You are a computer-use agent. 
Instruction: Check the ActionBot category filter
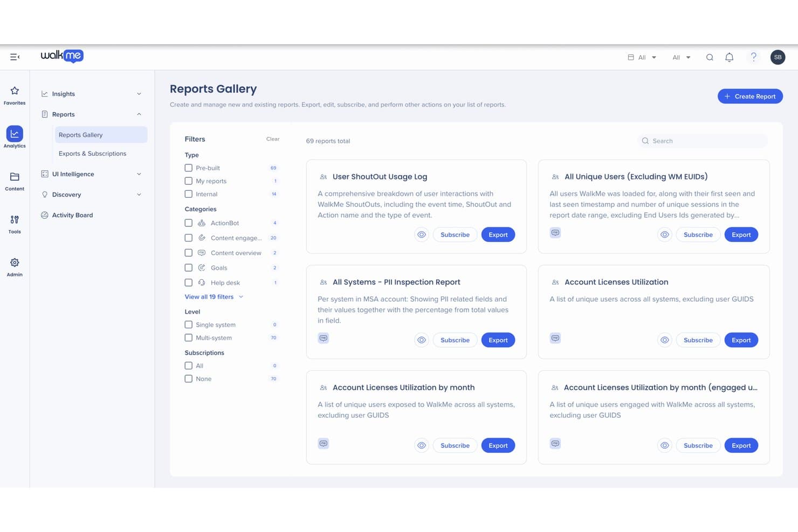pyautogui.click(x=188, y=223)
